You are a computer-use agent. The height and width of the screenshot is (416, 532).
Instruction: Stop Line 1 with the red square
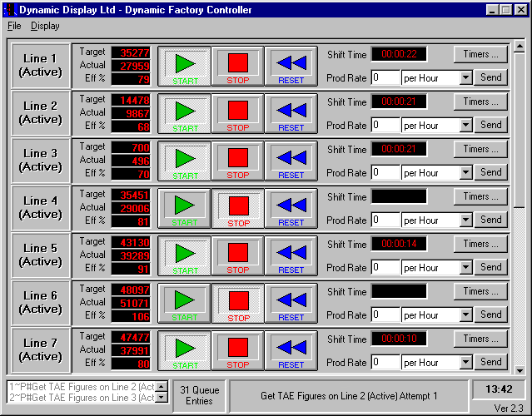click(x=237, y=67)
